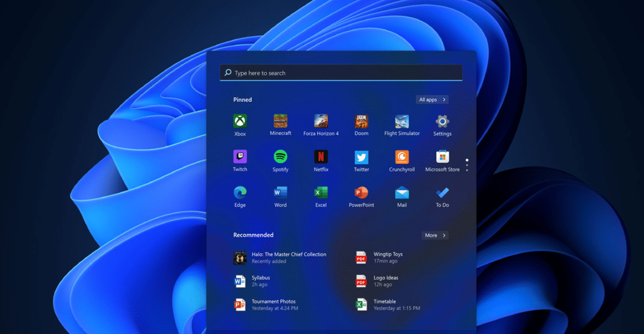Open the file named Logo Ideas
This screenshot has height=334, width=644.
coord(386,278)
